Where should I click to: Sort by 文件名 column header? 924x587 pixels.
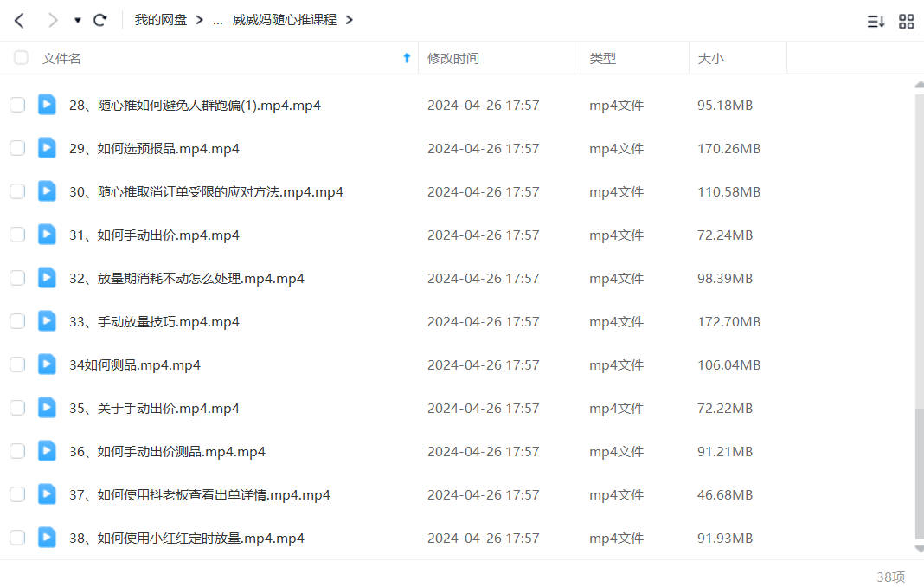[61, 58]
